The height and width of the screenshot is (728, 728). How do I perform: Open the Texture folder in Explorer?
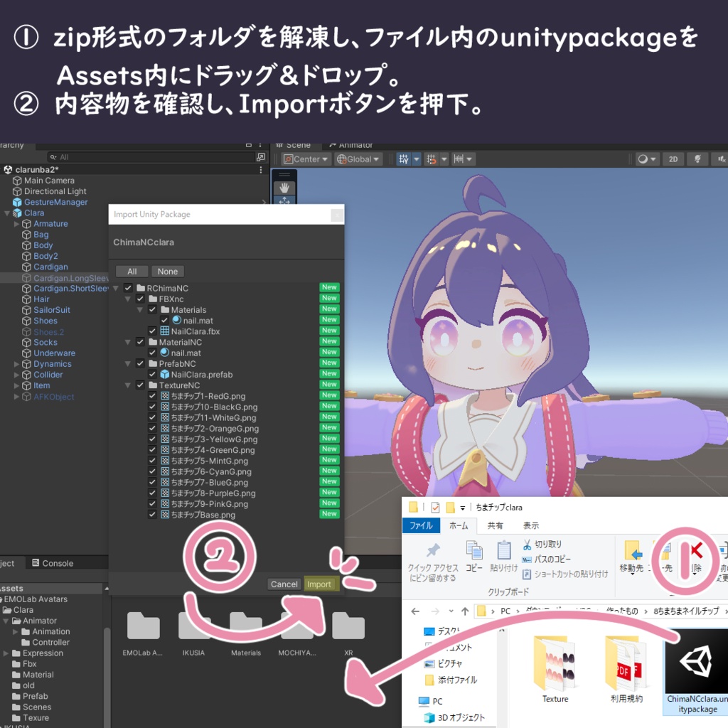pos(554,665)
